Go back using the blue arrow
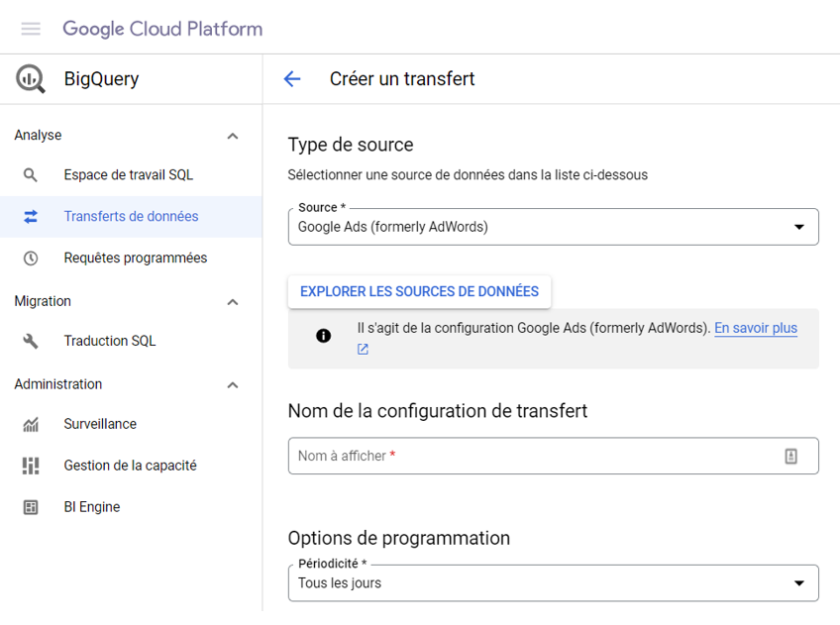 coord(292,79)
